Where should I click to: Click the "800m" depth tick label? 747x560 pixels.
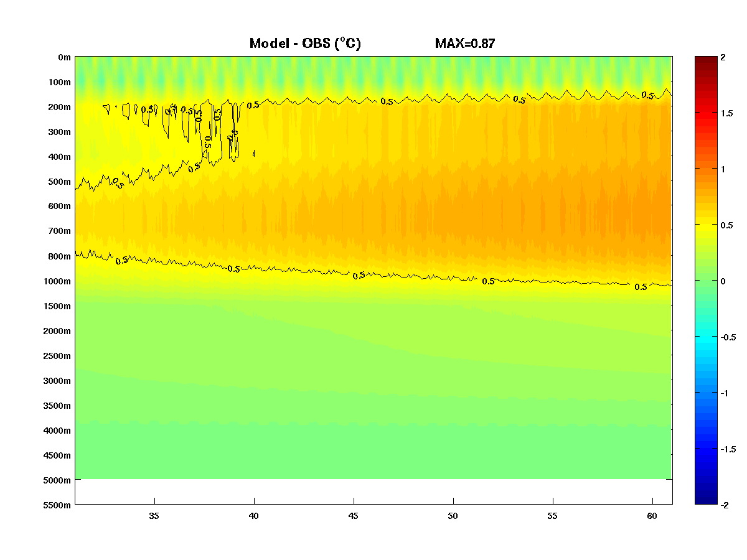[x=60, y=256]
